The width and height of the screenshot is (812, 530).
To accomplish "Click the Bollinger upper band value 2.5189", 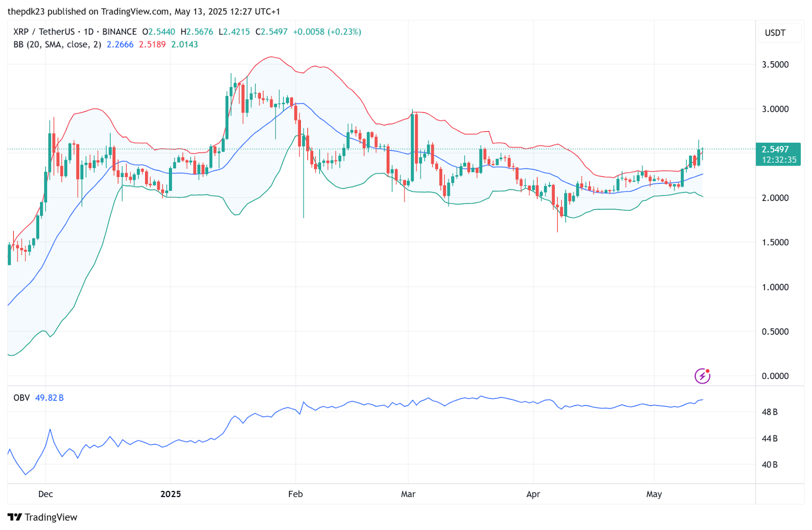I will (152, 45).
